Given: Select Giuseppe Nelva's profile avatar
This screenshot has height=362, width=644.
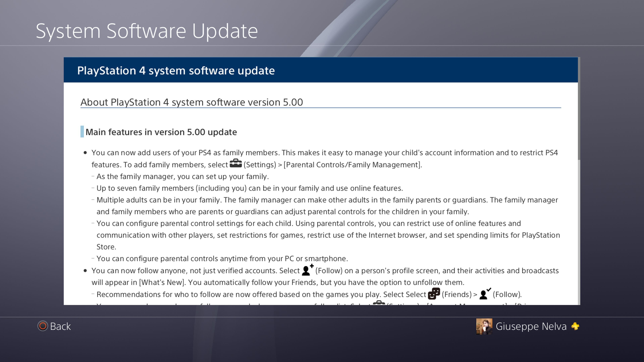Looking at the screenshot, I should coord(484,326).
